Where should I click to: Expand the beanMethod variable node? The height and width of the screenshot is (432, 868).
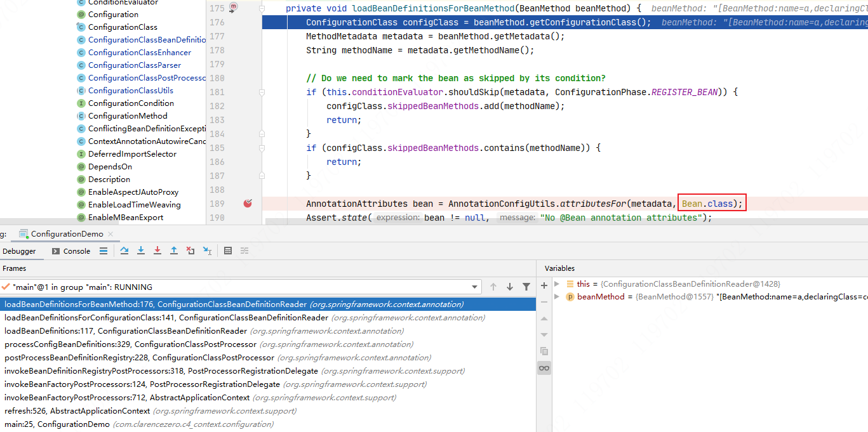click(x=557, y=297)
